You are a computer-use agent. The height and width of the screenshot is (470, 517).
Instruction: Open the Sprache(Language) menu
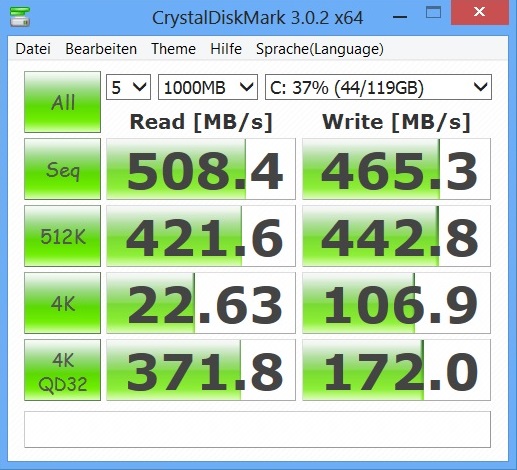320,49
